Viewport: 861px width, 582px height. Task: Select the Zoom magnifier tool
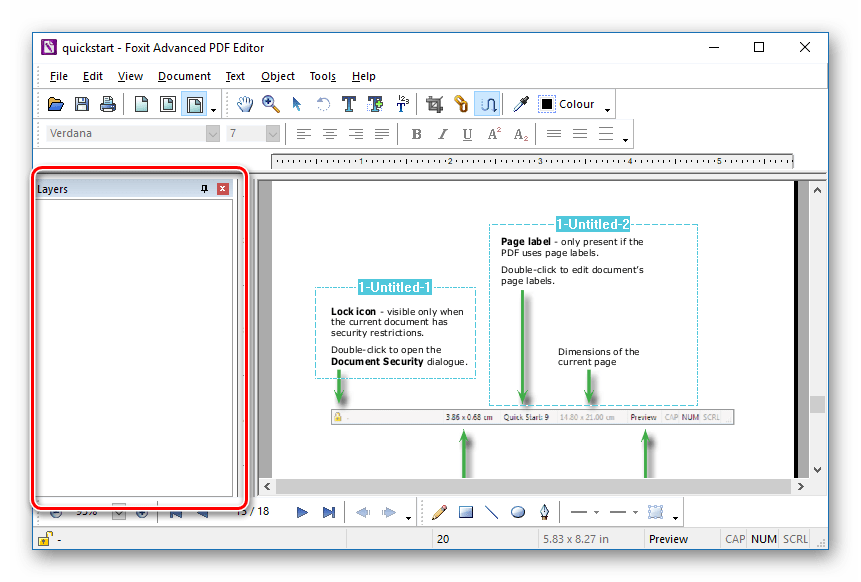[x=271, y=104]
